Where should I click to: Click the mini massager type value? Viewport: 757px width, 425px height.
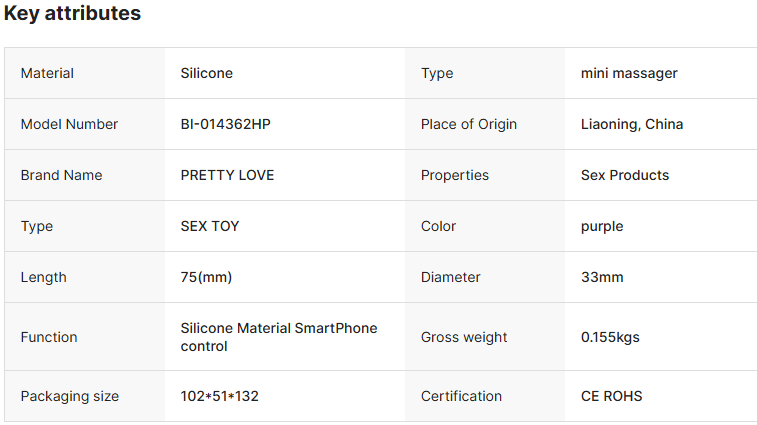coord(629,73)
